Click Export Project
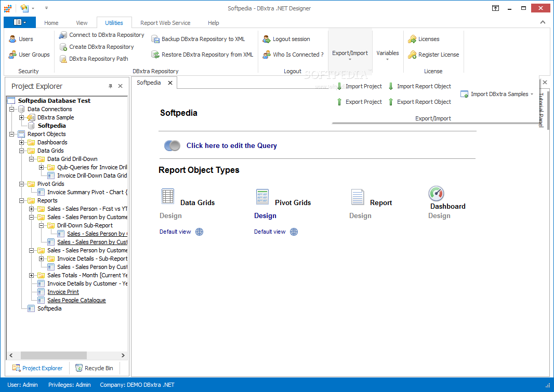The width and height of the screenshot is (554, 392). pos(359,102)
